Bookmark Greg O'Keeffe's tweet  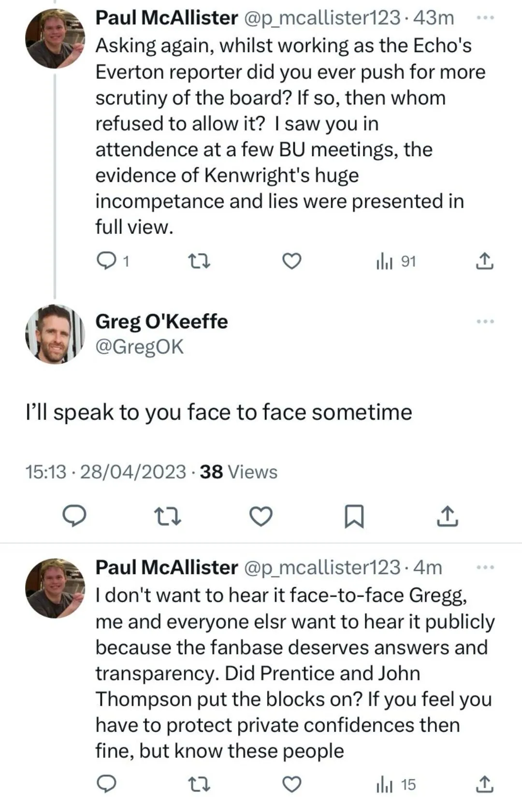tap(354, 516)
